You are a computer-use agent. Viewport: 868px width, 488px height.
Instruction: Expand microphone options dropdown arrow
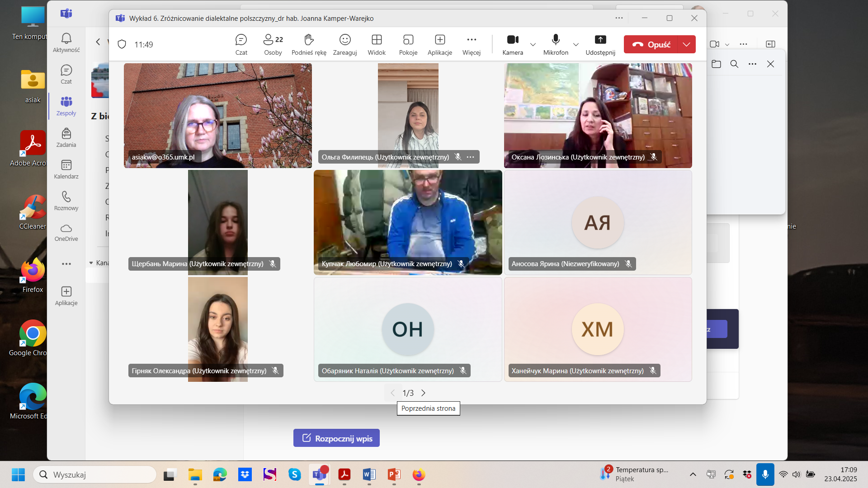click(576, 44)
